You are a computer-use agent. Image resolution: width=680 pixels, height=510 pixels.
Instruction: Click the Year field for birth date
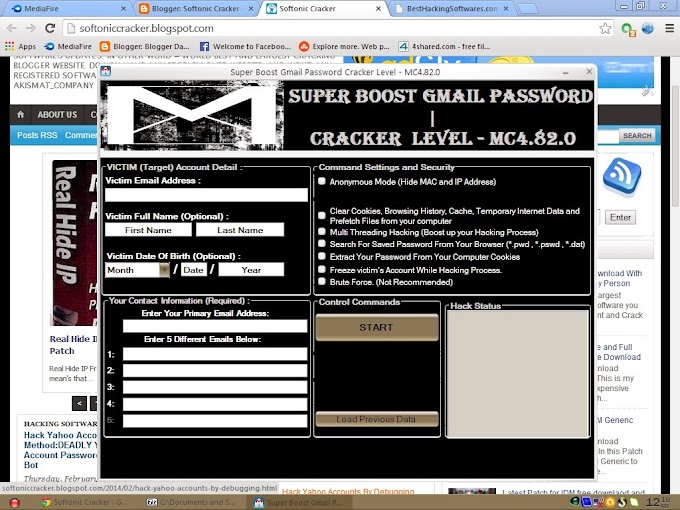coord(251,270)
